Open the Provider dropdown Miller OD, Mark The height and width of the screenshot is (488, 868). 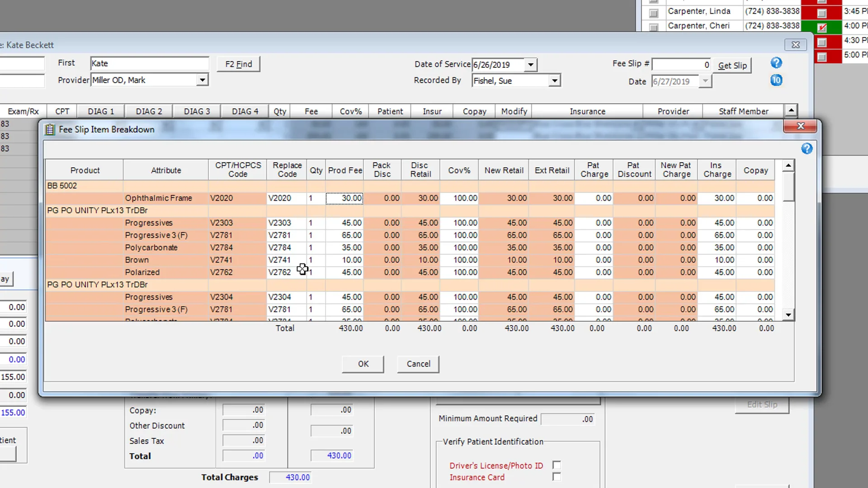click(x=202, y=80)
